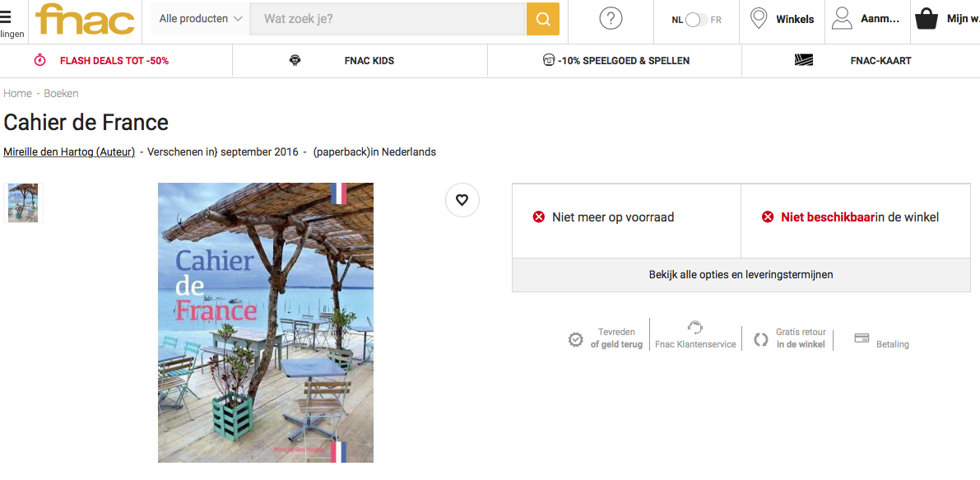The height and width of the screenshot is (480, 980).
Task: Expand Bekijk alle opties en leveringstermijnen
Action: 741,275
